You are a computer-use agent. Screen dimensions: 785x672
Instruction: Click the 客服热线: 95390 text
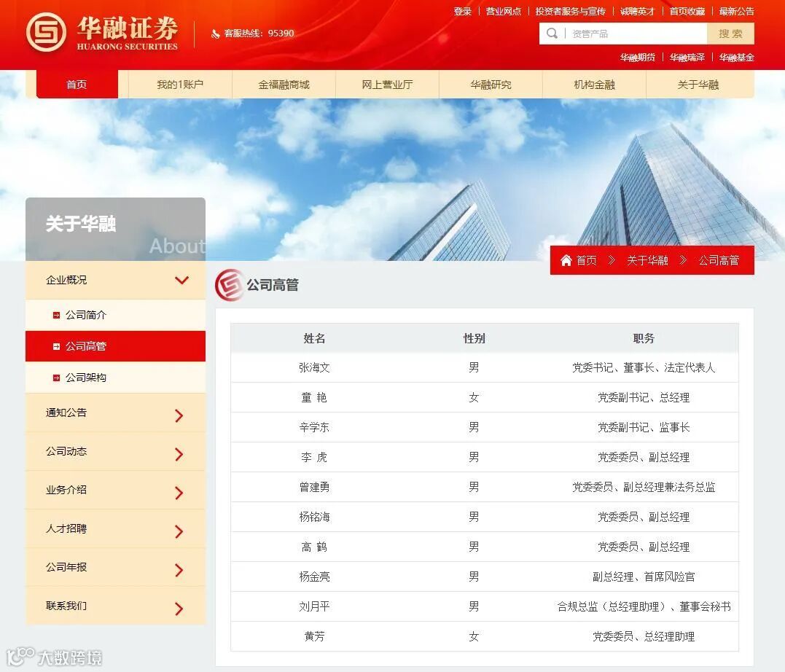[259, 34]
